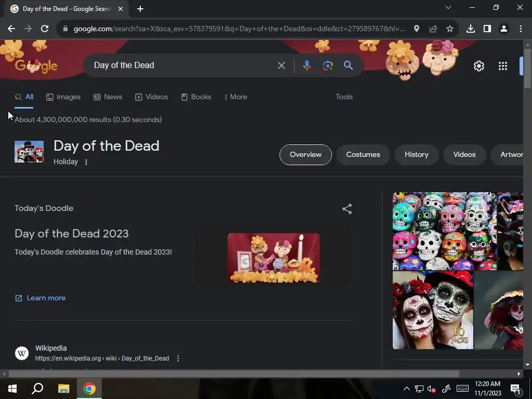Open the muted volume tray icon
The height and width of the screenshot is (399, 532).
click(432, 389)
